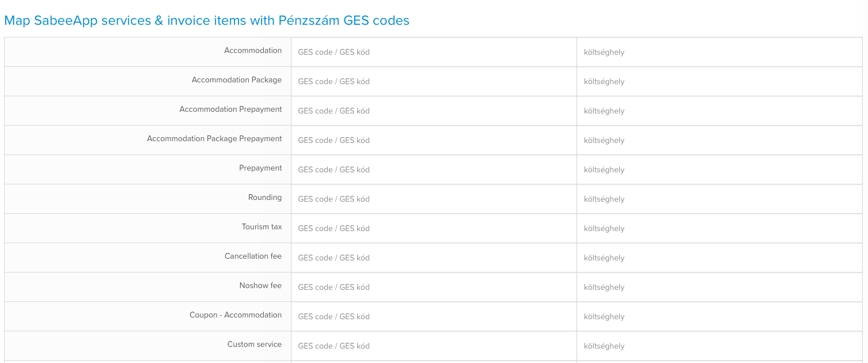Click Custom service GES code input
This screenshot has height=363, width=868.
point(434,346)
